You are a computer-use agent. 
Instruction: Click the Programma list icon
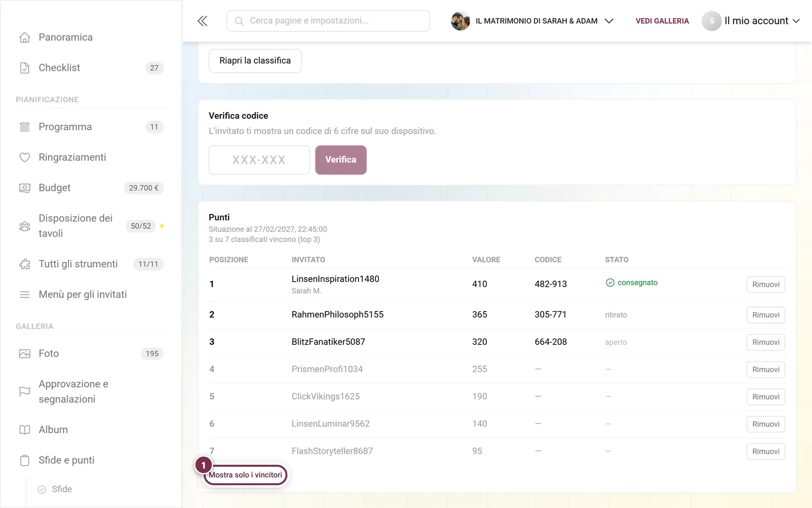(x=25, y=127)
